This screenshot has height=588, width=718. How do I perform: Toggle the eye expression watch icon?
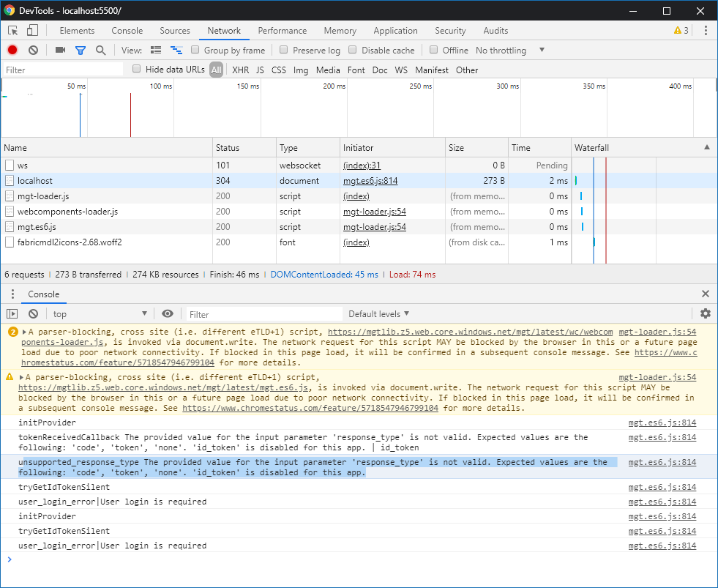click(x=168, y=313)
